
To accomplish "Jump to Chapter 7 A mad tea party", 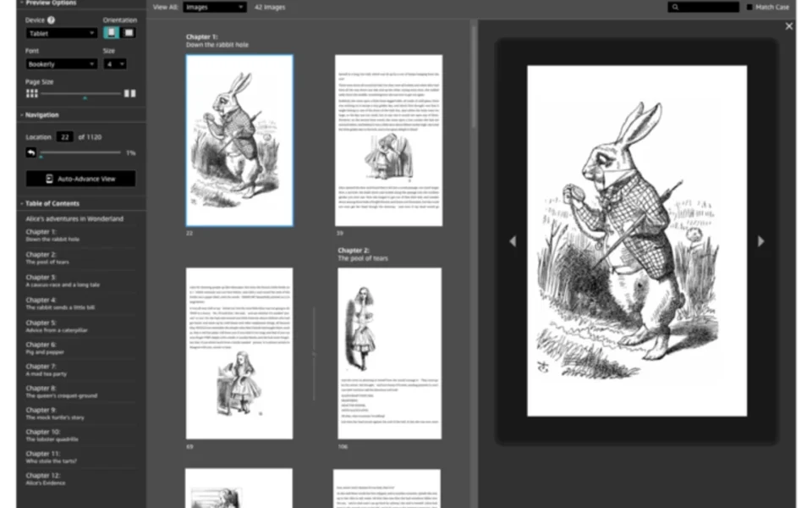I will pyautogui.click(x=46, y=370).
